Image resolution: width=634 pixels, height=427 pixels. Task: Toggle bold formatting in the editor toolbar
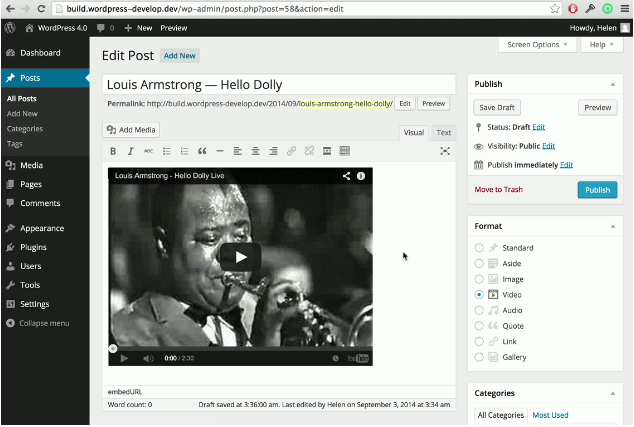pyautogui.click(x=113, y=151)
